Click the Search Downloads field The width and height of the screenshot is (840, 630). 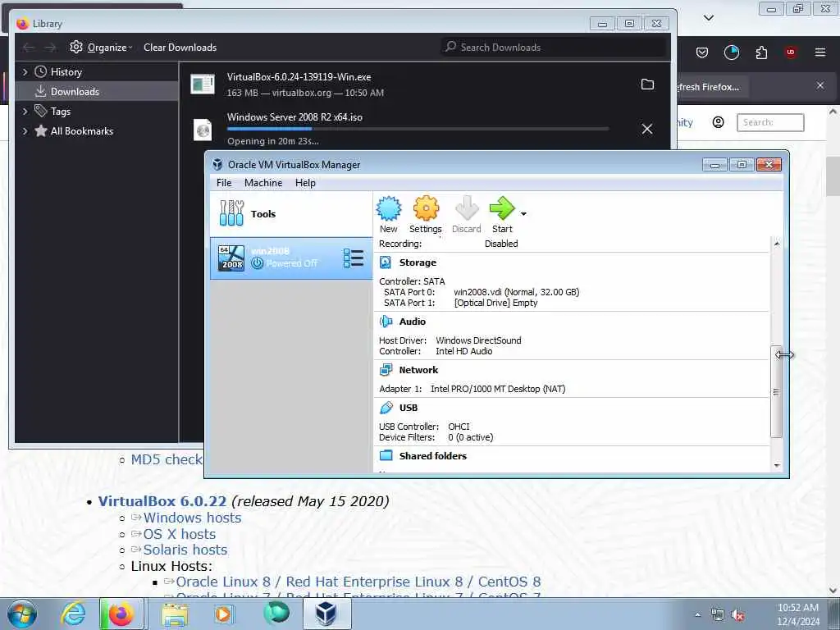(x=554, y=47)
